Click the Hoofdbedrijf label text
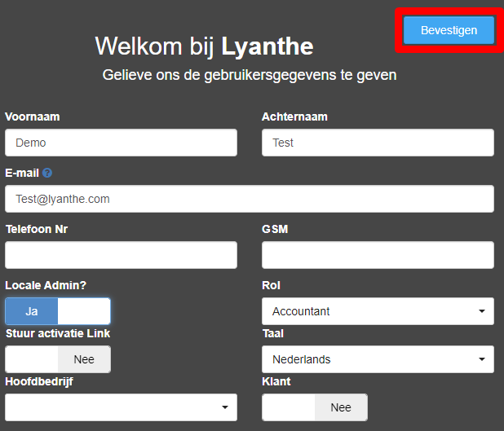The height and width of the screenshot is (431, 504). pos(38,381)
